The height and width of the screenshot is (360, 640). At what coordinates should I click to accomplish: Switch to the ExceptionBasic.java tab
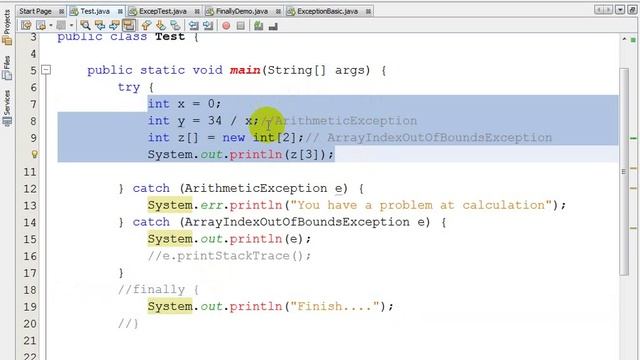[327, 11]
